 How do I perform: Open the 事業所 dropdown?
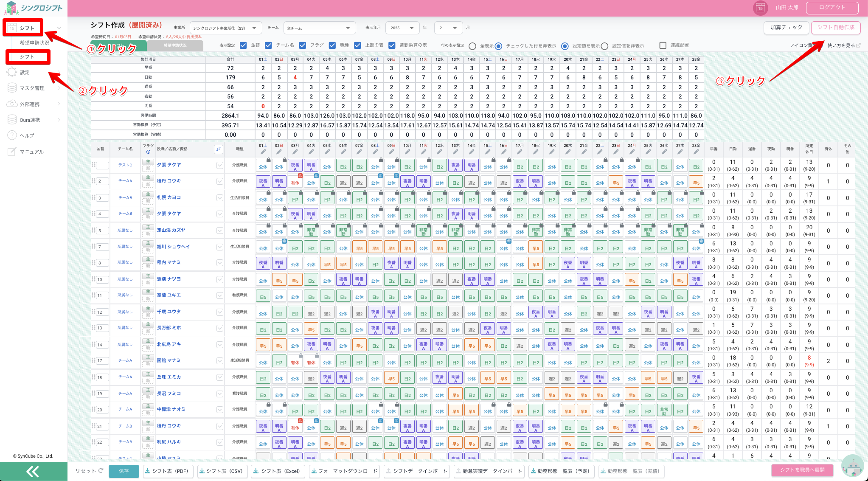225,28
